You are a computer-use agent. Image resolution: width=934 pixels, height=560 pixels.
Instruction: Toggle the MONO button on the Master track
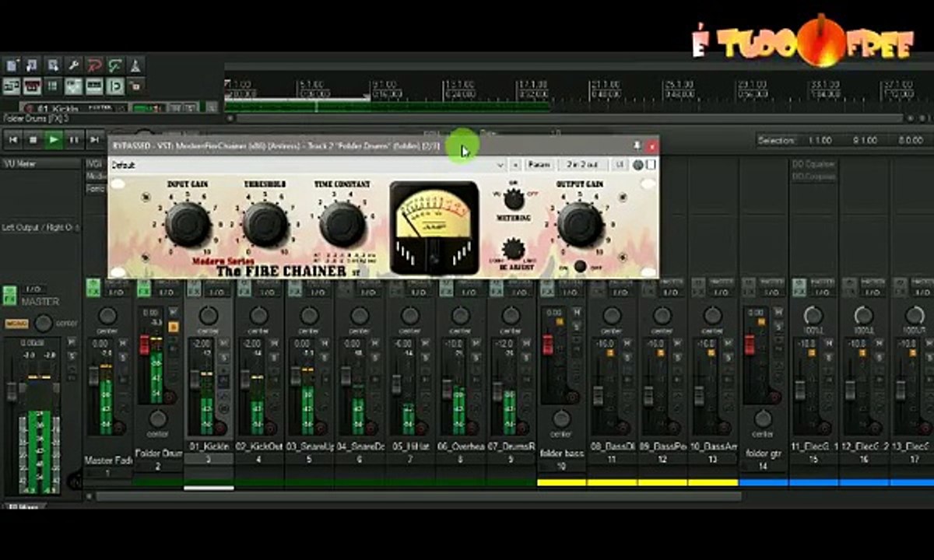(x=17, y=323)
